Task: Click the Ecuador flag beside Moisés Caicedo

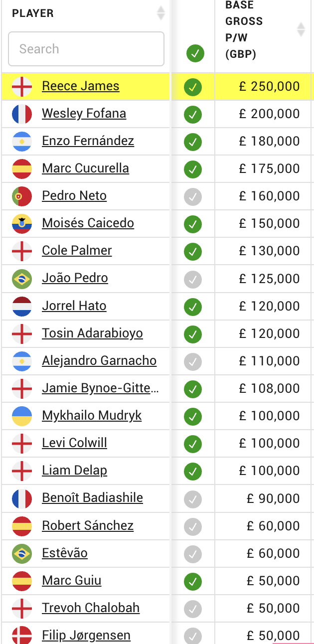Action: (x=22, y=224)
